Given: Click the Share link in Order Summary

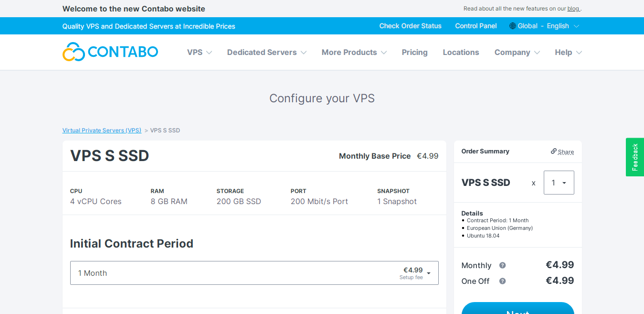Looking at the screenshot, I should click(566, 152).
